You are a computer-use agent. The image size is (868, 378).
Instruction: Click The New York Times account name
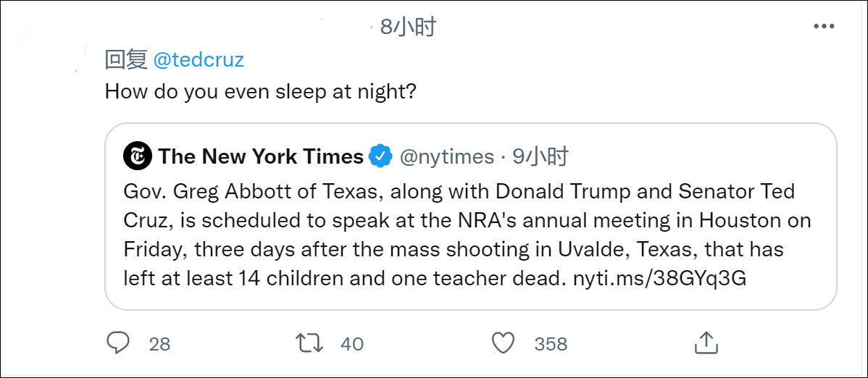(261, 156)
